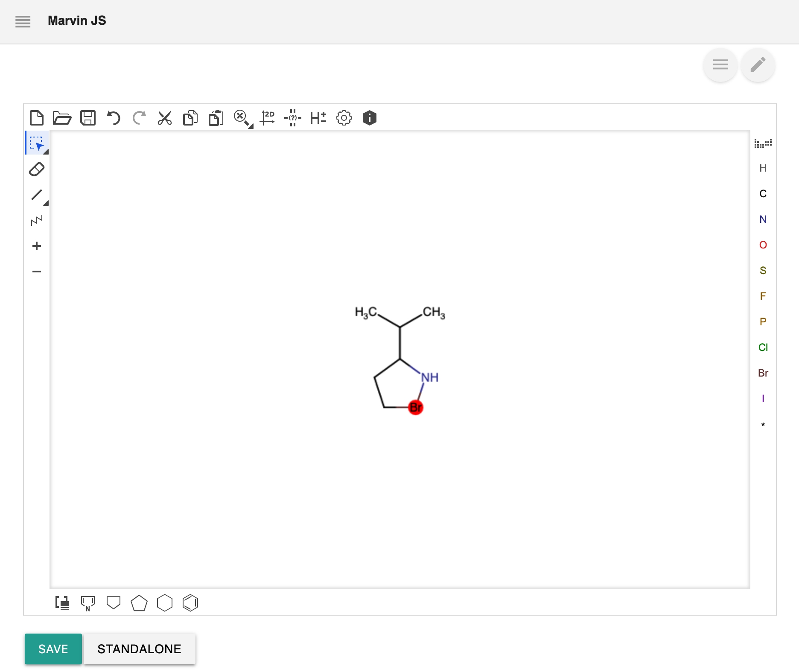Viewport: 799px width, 672px height.
Task: Insert a benzene ring template
Action: [190, 603]
